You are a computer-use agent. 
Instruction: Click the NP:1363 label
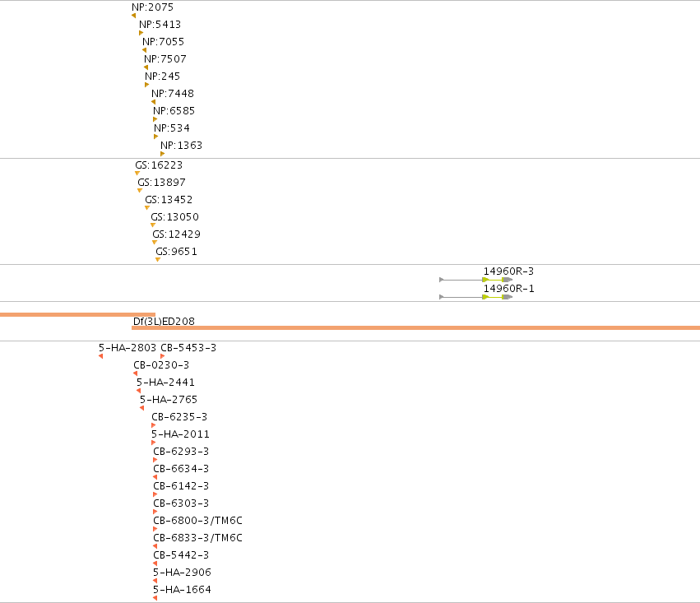181,146
